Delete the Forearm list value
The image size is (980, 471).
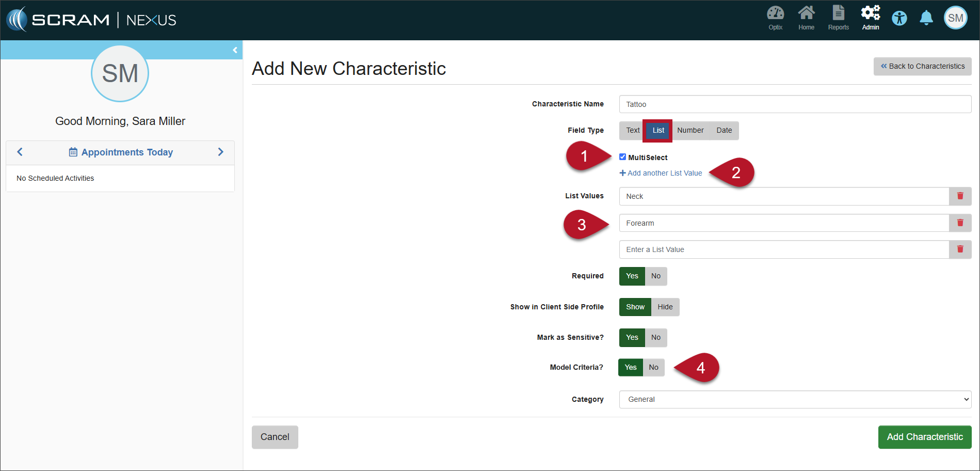(960, 223)
